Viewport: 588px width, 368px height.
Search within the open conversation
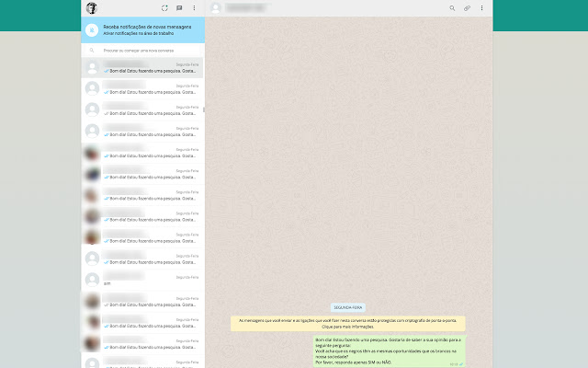pos(452,8)
